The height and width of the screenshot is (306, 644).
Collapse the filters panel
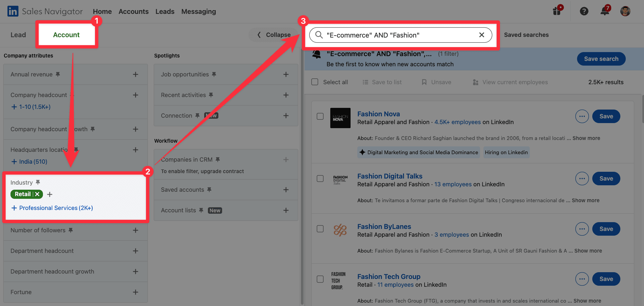(x=274, y=35)
